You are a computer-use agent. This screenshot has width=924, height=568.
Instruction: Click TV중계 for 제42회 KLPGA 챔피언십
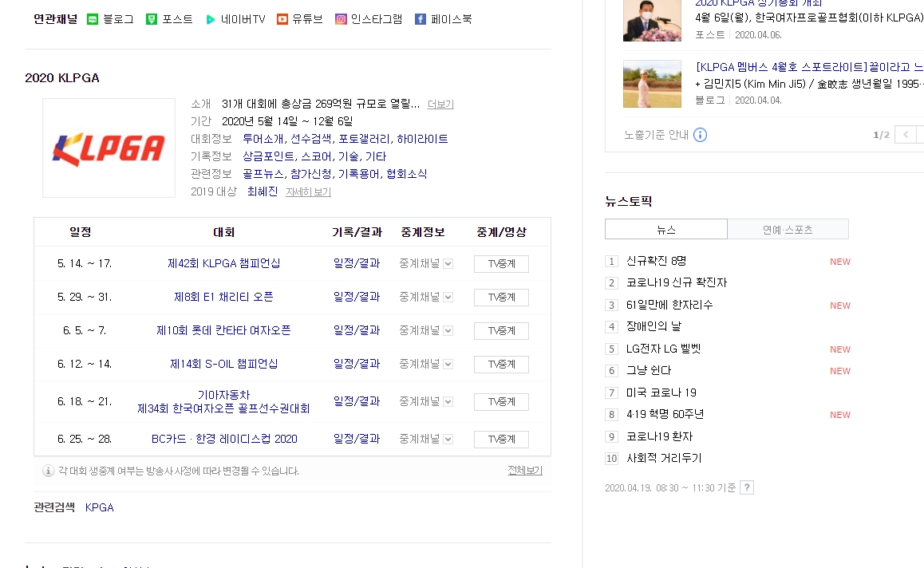(x=501, y=264)
